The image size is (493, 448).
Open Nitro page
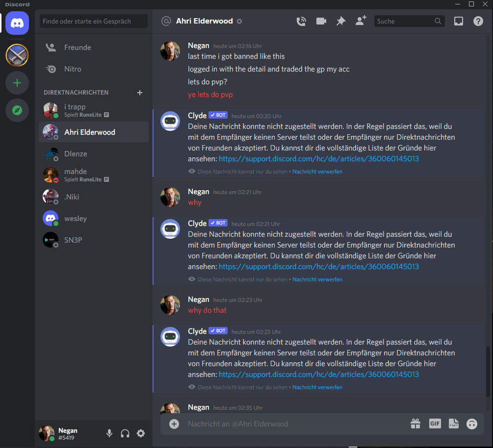point(94,69)
